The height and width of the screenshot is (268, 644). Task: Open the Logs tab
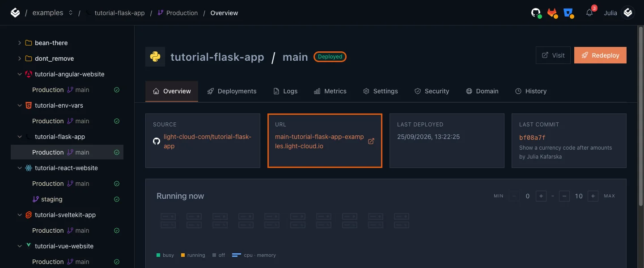pyautogui.click(x=285, y=91)
